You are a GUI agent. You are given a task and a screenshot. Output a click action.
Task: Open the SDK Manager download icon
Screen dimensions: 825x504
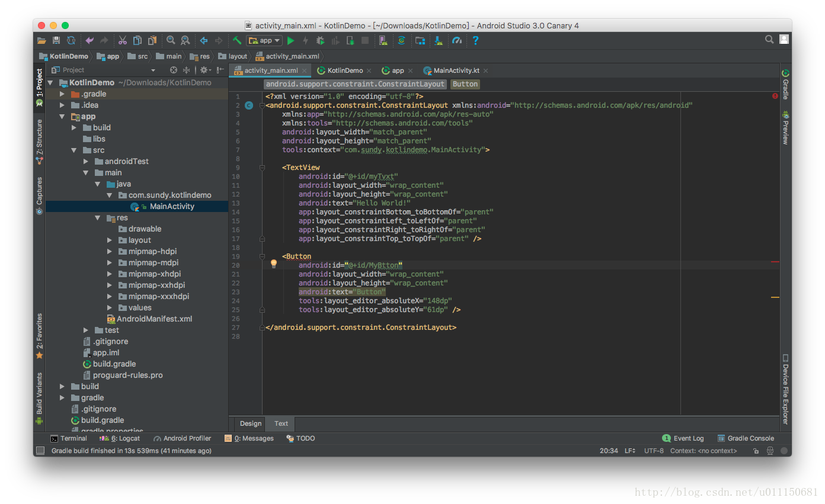point(439,41)
